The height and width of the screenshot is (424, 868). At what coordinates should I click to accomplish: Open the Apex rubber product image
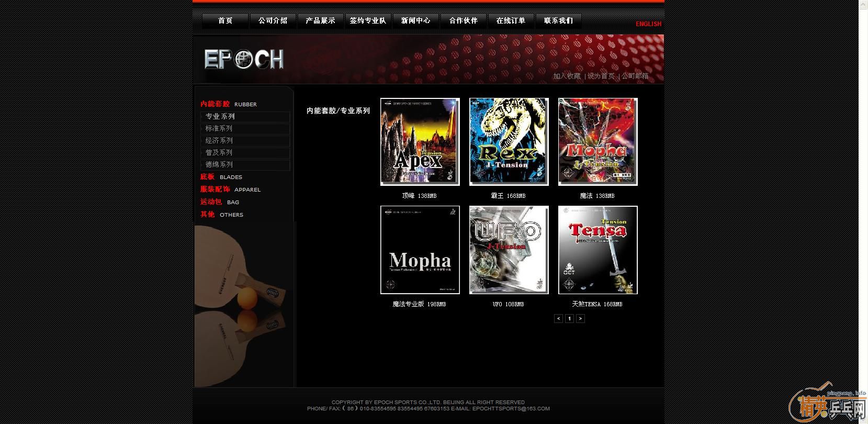click(x=420, y=142)
